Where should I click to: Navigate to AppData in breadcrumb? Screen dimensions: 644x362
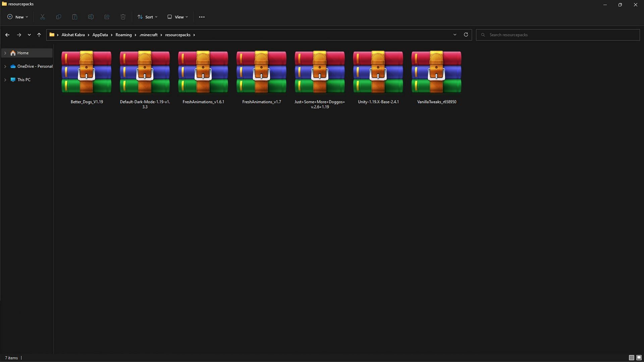100,35
